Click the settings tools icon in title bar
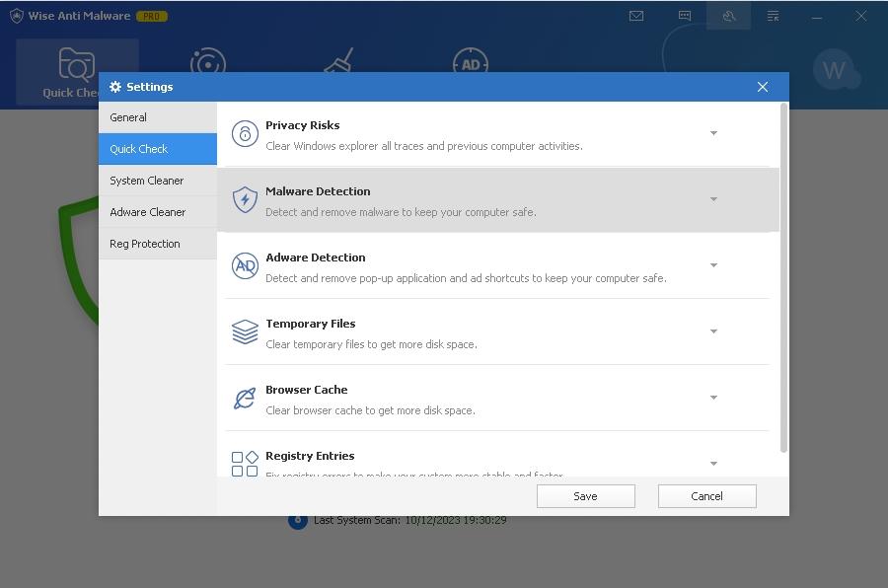Screen dimensions: 888x588 coord(729,16)
